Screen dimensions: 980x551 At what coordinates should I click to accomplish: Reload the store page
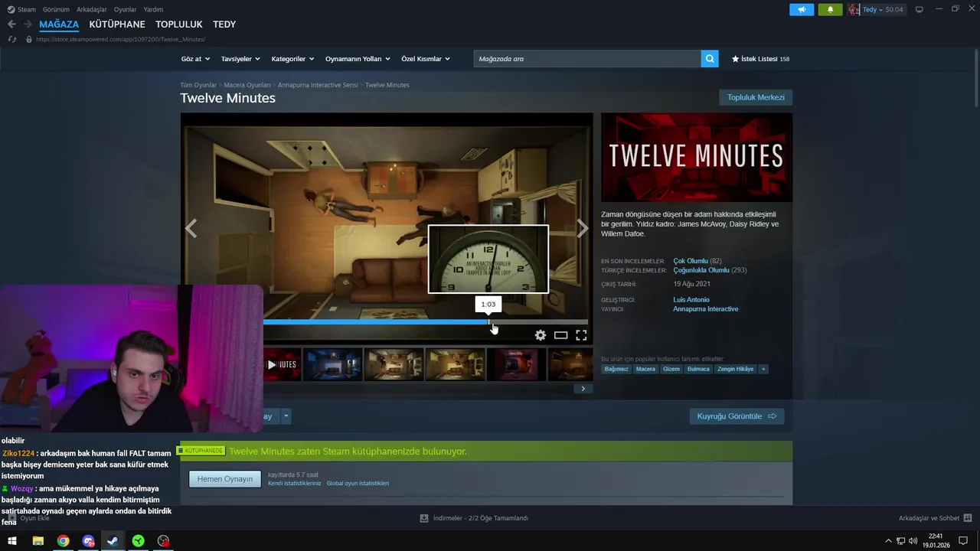pos(11,39)
